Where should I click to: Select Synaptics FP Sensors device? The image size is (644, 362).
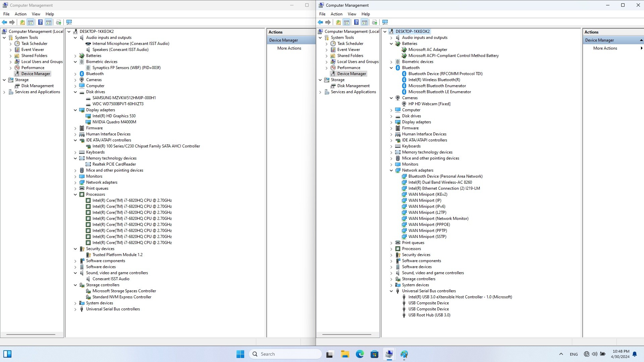coord(126,68)
